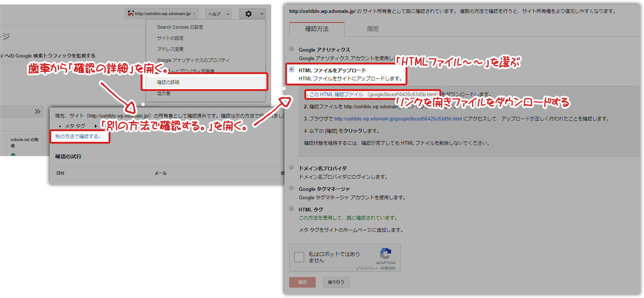The width and height of the screenshot is (644, 298).
Task: Switch to the 確認方法 tab
Action: (317, 29)
